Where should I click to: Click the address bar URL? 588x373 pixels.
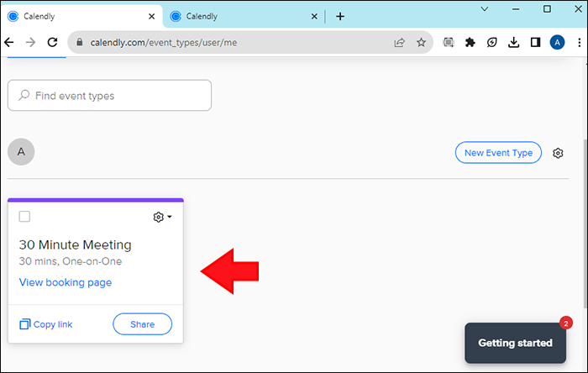pyautogui.click(x=164, y=42)
